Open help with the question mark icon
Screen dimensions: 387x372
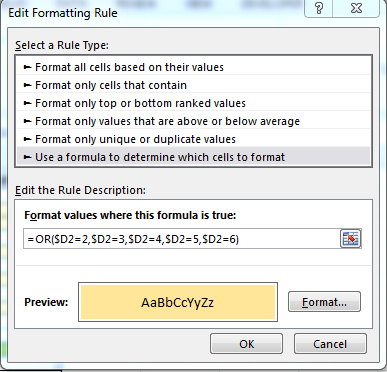click(x=319, y=8)
